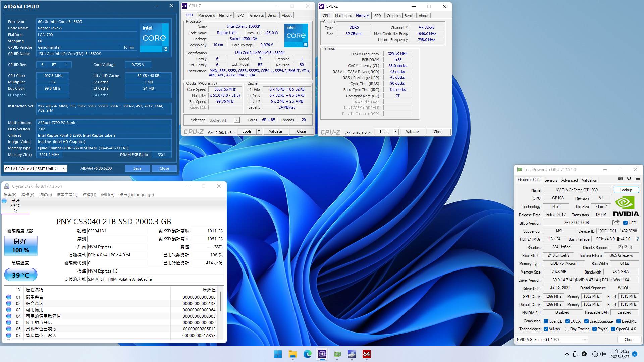Image resolution: width=644 pixels, height=362 pixels.
Task: Click the network globe icon in system tray
Action: [x=595, y=354]
